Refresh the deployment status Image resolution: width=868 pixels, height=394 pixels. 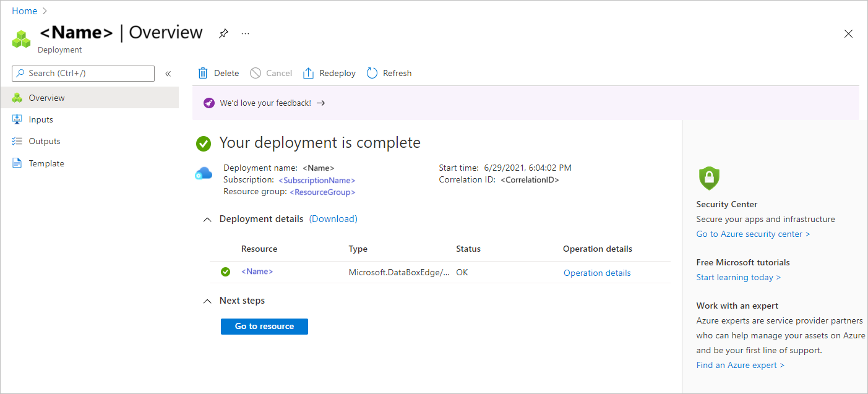click(x=371, y=72)
